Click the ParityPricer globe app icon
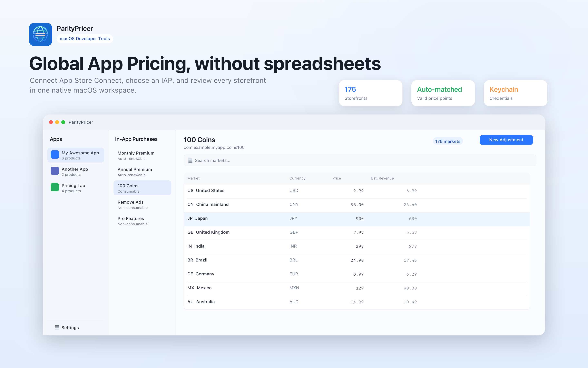The image size is (588, 368). (x=40, y=34)
